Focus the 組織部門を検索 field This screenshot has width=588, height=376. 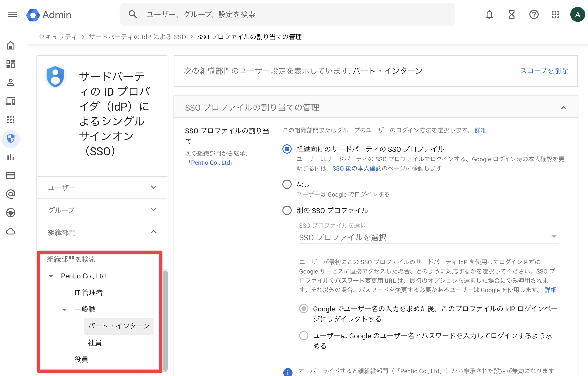102,259
